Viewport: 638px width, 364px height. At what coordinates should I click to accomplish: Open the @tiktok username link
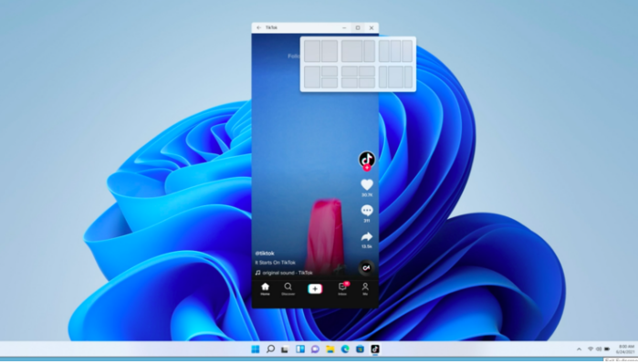click(x=265, y=253)
